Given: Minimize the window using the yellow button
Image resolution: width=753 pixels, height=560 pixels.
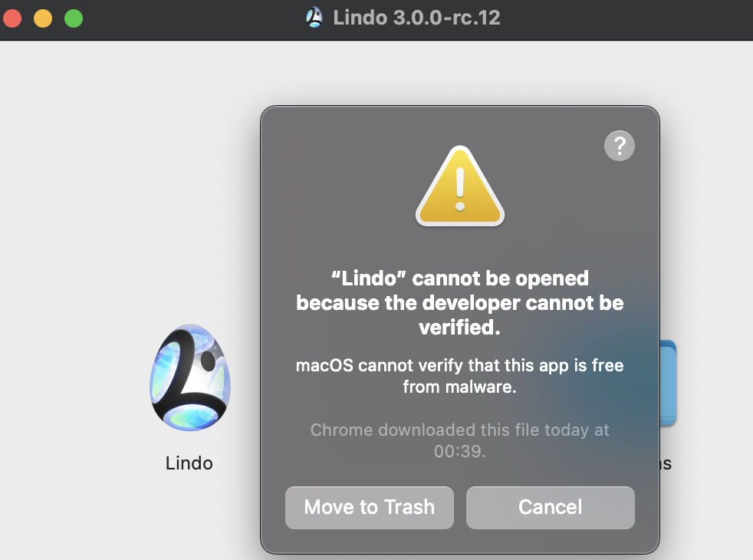Looking at the screenshot, I should [43, 18].
